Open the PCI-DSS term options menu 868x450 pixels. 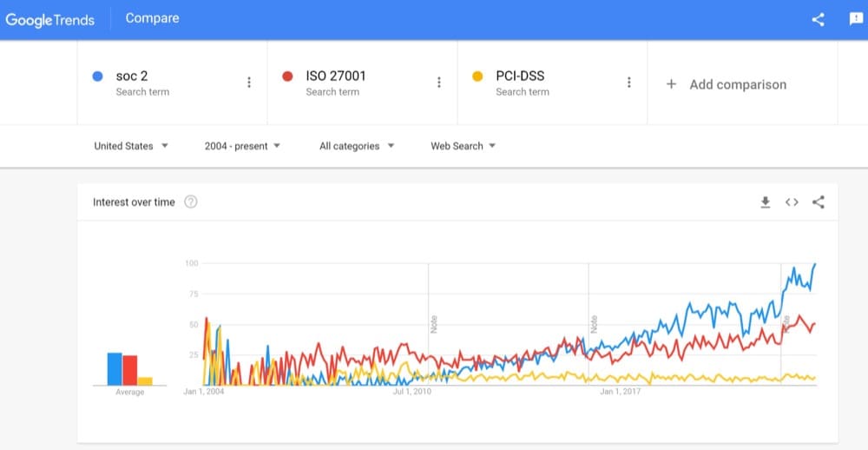pos(628,83)
